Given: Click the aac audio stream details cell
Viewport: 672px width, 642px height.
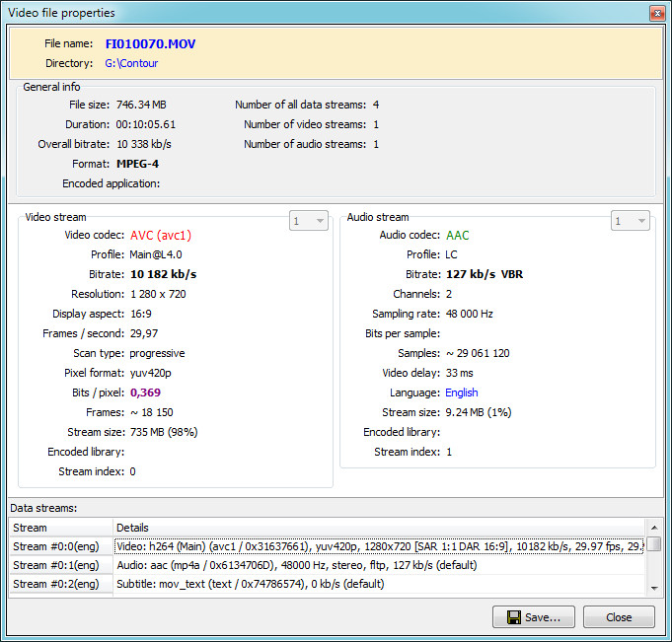Looking at the screenshot, I should 379,565.
